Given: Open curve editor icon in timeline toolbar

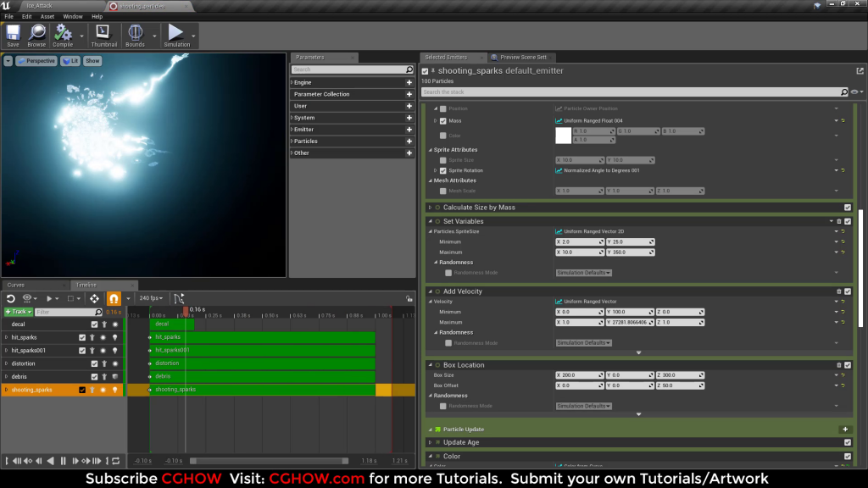Looking at the screenshot, I should [x=179, y=299].
